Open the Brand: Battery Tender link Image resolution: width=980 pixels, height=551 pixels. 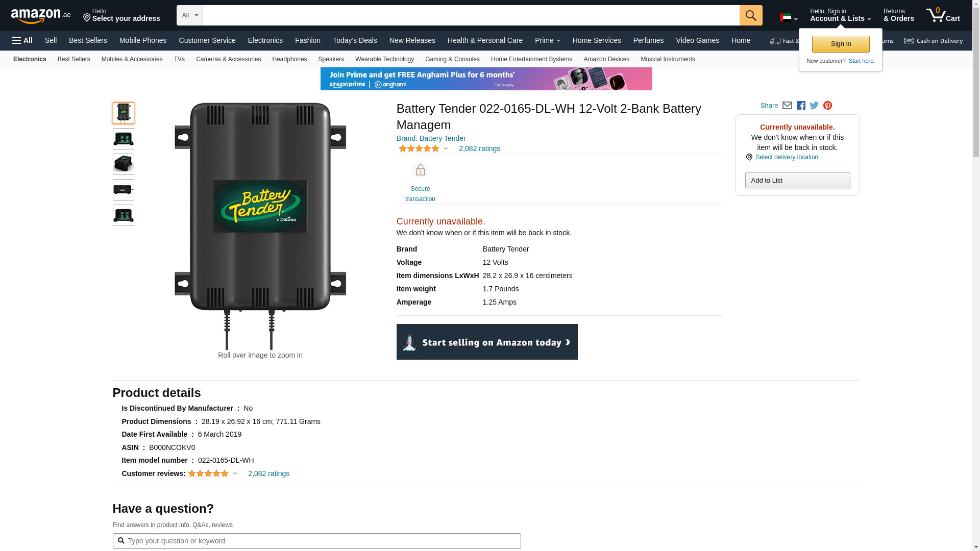[x=431, y=138]
